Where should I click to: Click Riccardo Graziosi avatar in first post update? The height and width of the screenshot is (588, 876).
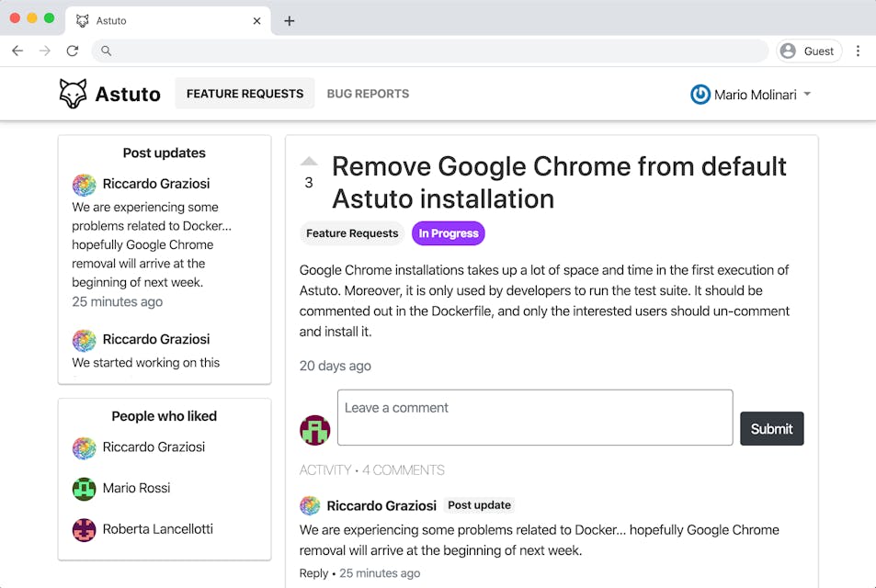[x=84, y=185]
